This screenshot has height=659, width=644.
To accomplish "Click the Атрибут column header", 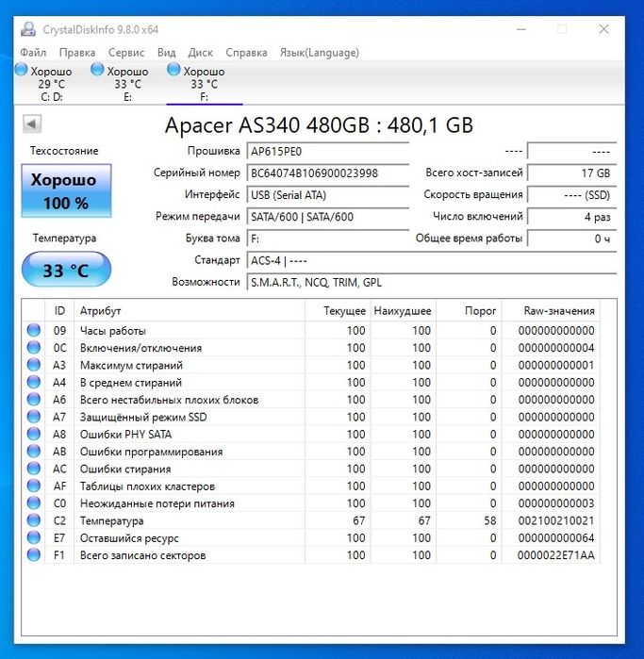I will coord(190,311).
